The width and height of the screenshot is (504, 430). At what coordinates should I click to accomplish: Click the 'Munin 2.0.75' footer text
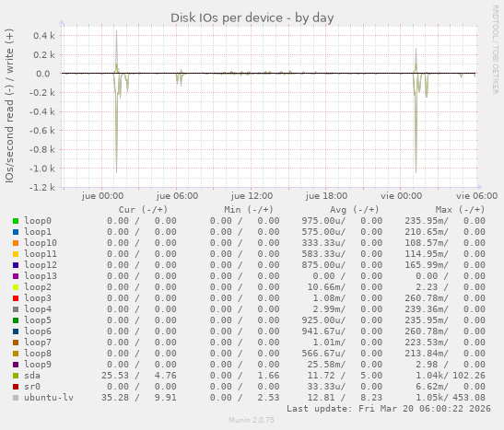pos(252,420)
